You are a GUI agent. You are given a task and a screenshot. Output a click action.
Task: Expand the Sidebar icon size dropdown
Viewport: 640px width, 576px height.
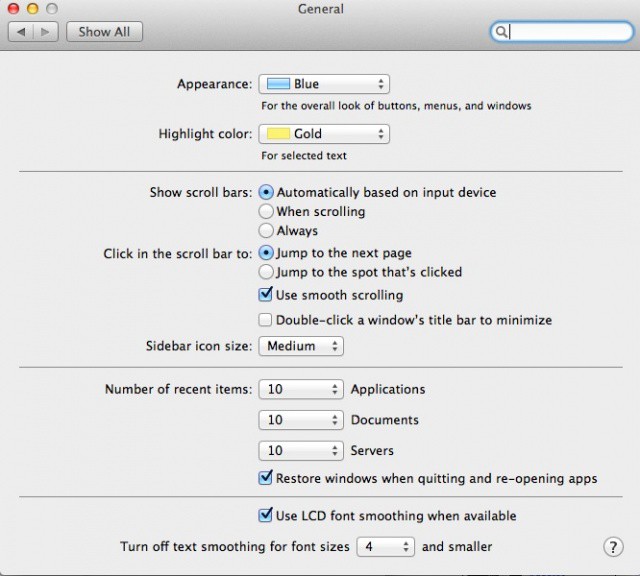pyautogui.click(x=301, y=346)
